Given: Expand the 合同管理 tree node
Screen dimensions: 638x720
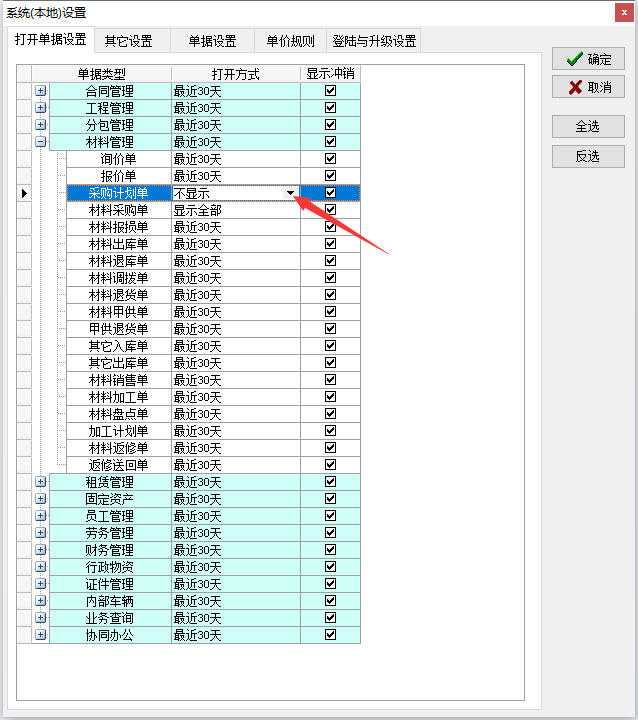Looking at the screenshot, I should [41, 91].
